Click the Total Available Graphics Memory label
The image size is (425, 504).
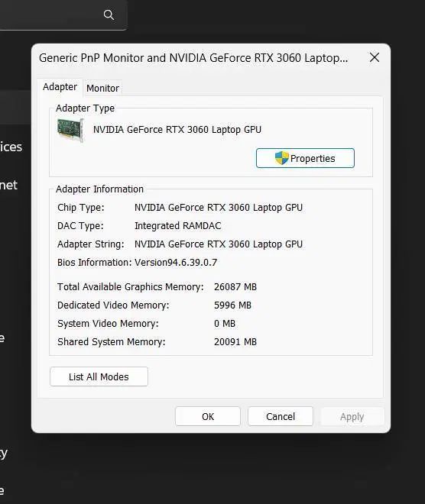coord(130,286)
